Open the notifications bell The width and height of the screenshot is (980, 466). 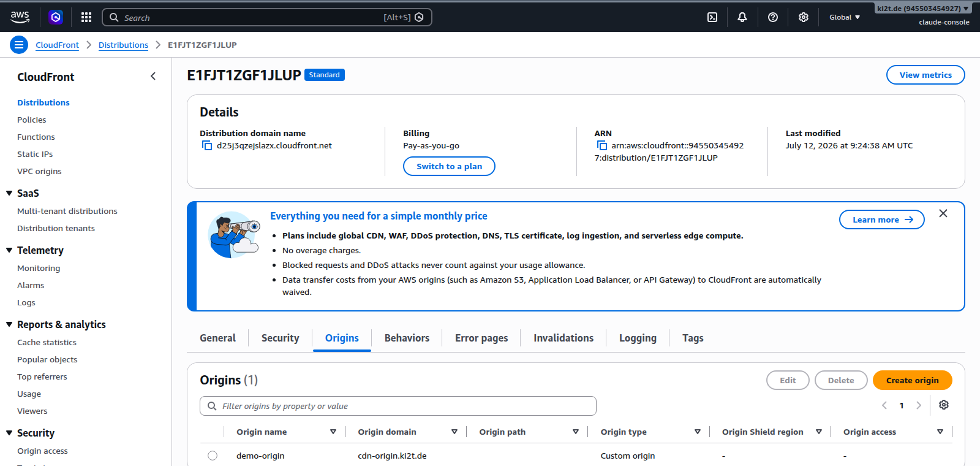tap(742, 17)
